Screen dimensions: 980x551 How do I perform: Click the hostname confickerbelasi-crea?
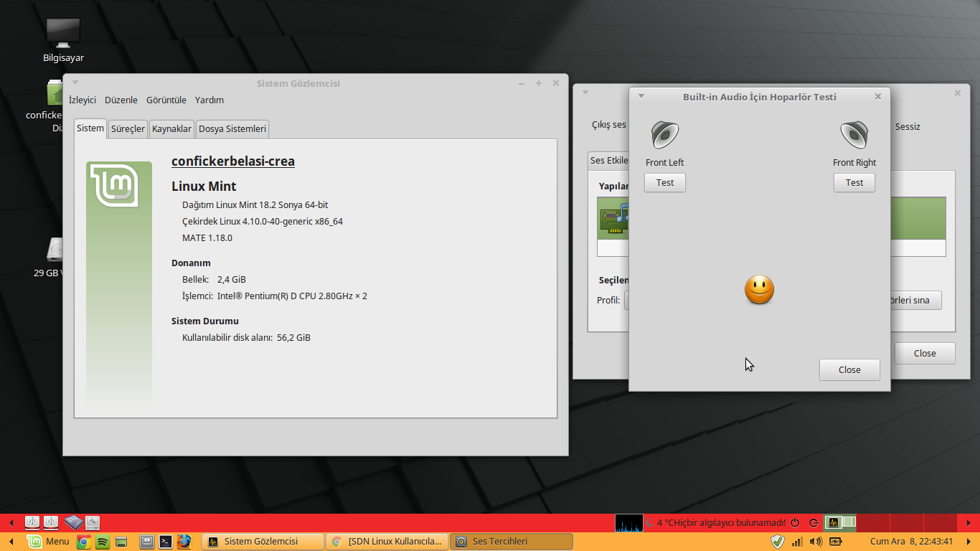pyautogui.click(x=233, y=161)
